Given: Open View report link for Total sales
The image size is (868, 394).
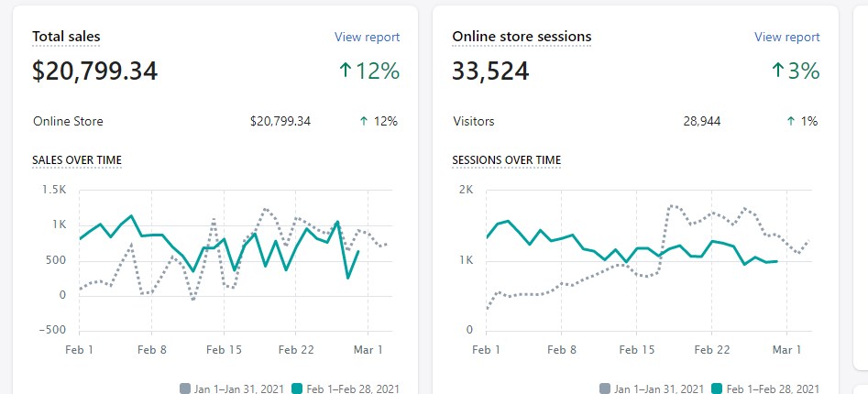Looking at the screenshot, I should point(367,37).
